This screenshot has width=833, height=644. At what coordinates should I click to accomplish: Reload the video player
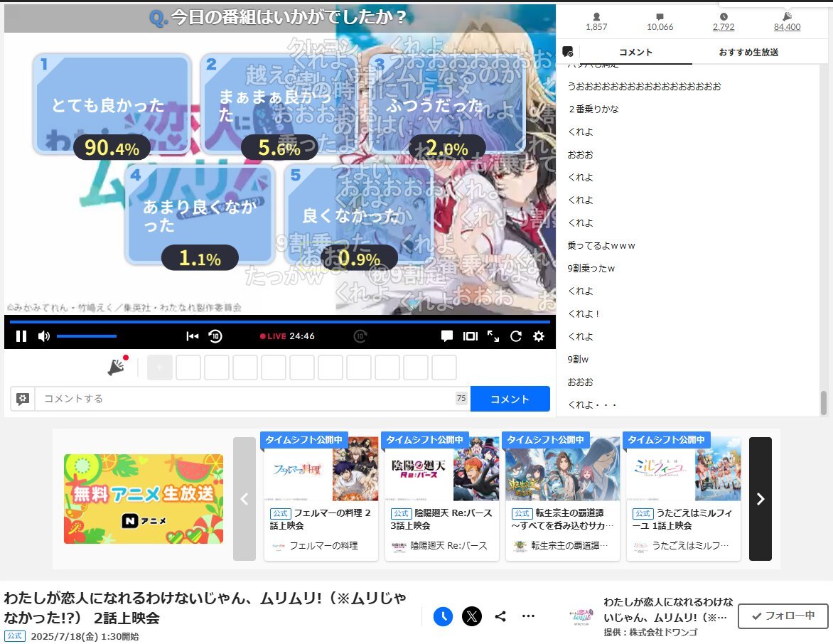516,336
